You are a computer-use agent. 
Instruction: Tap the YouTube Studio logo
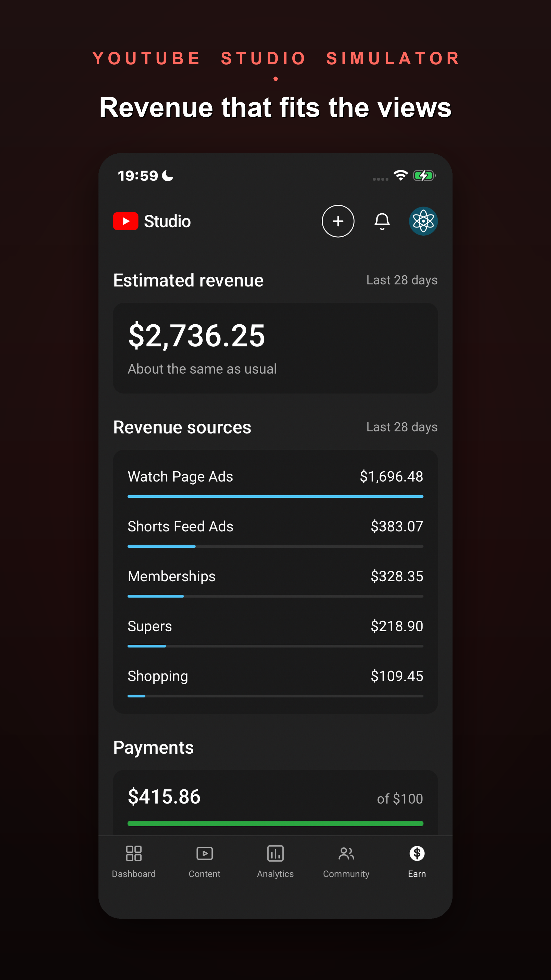click(x=152, y=221)
